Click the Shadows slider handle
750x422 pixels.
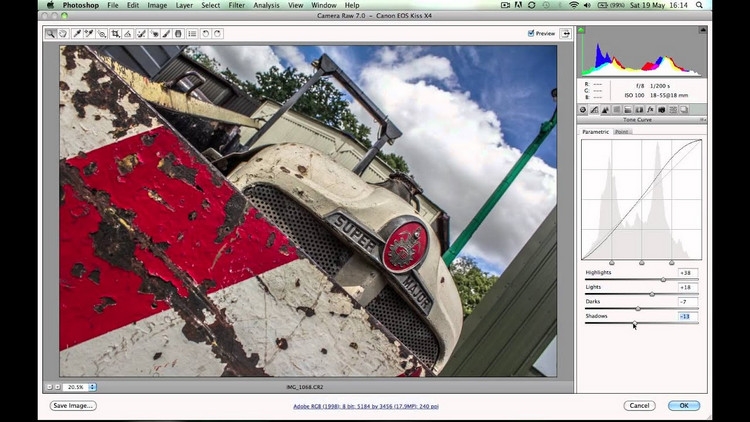[x=634, y=323]
